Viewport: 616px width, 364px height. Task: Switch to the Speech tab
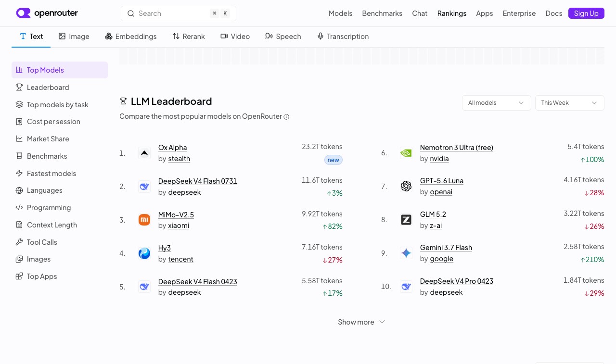[x=283, y=37]
